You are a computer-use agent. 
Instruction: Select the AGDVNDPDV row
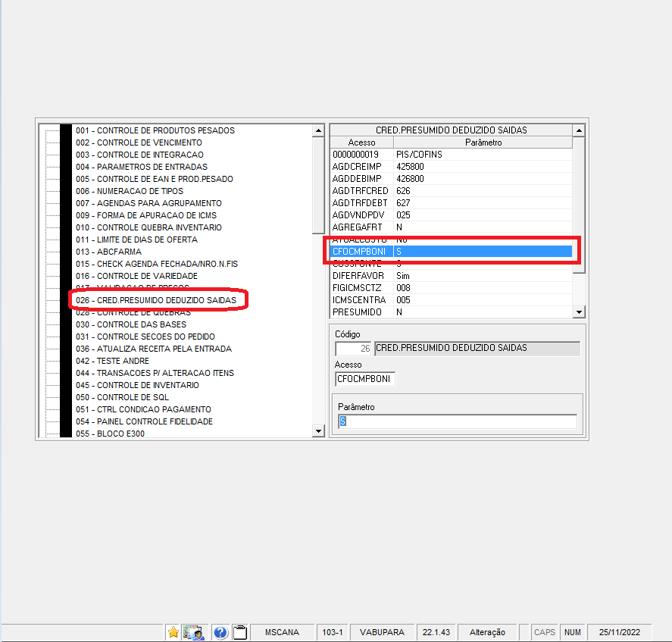pos(452,215)
